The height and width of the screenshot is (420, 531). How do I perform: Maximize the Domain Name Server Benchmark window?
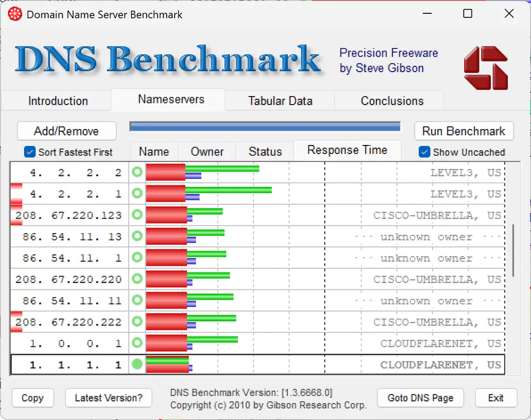pyautogui.click(x=468, y=14)
